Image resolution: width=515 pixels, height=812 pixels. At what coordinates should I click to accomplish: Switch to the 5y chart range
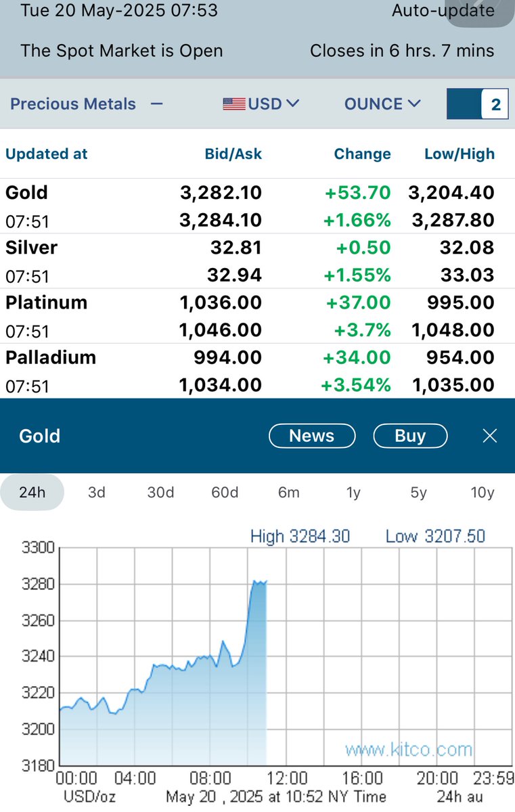coord(418,493)
